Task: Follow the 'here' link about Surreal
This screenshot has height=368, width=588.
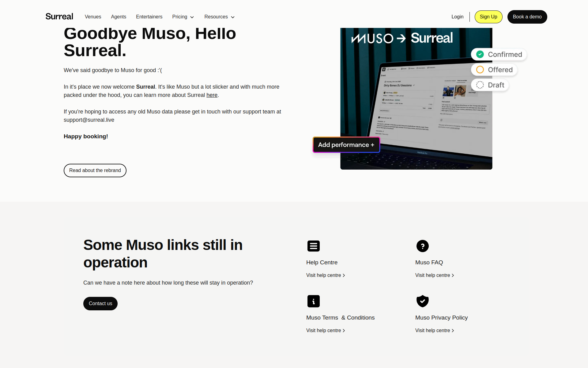Action: 212,95
